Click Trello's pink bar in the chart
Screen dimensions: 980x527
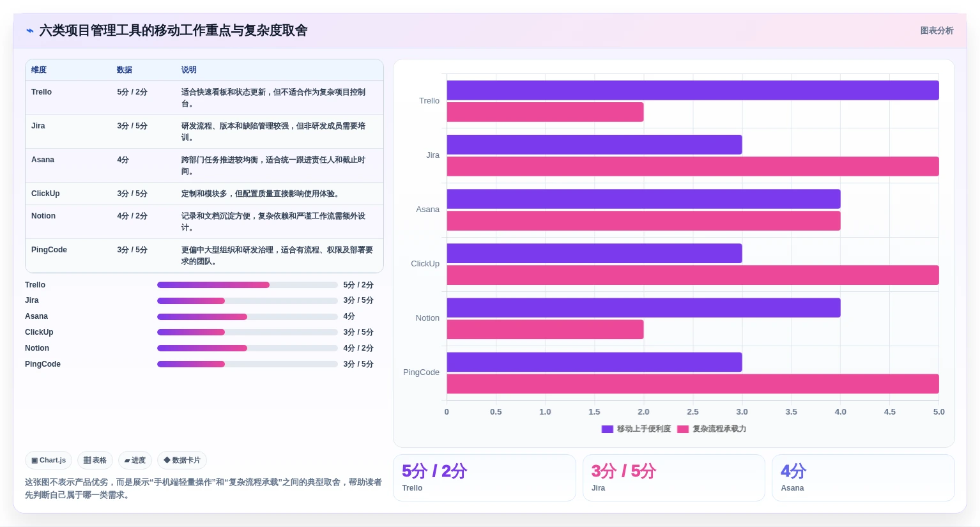click(x=545, y=112)
